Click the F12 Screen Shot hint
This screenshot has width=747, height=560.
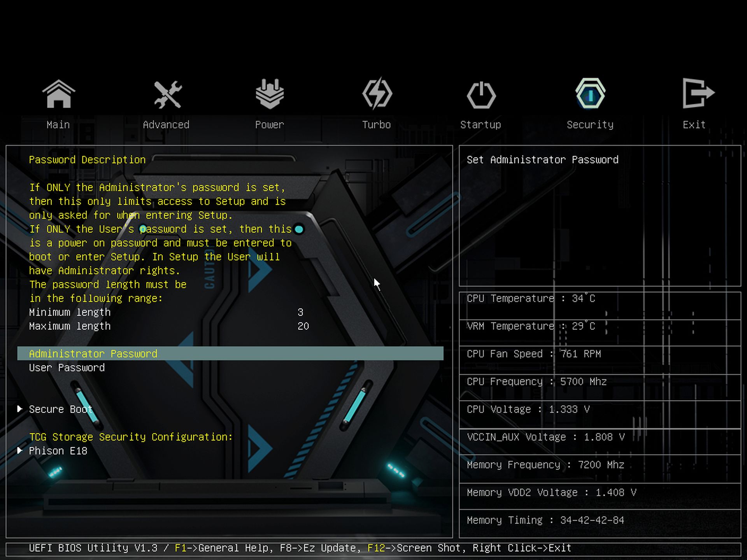coord(414,548)
